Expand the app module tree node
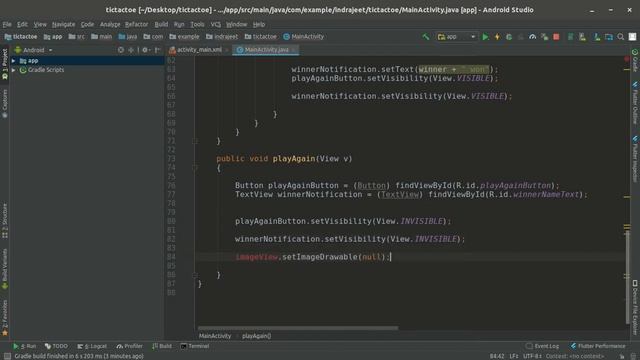 coord(13,61)
